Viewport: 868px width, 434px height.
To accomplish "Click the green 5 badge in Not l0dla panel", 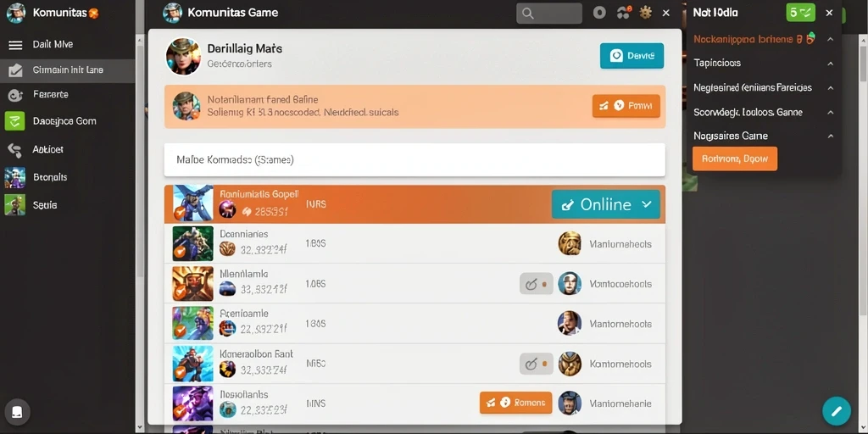I will tap(800, 13).
